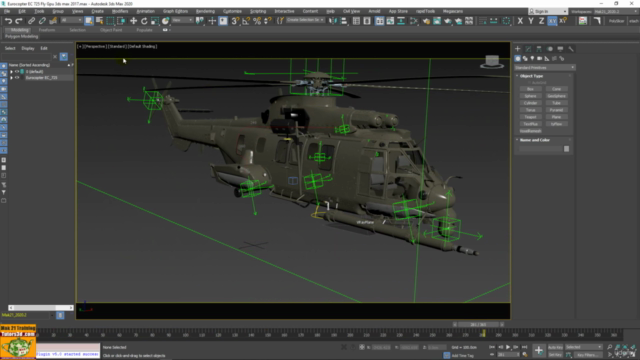Open the Graph Editors menu
This screenshot has width=640, height=360.
pos(175,11)
